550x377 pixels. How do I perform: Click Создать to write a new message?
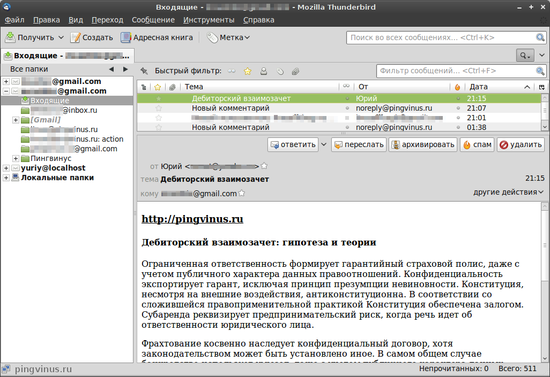[92, 37]
